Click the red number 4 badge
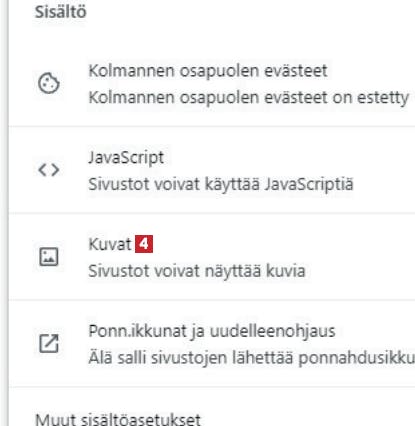The image size is (415, 426). click(x=144, y=244)
